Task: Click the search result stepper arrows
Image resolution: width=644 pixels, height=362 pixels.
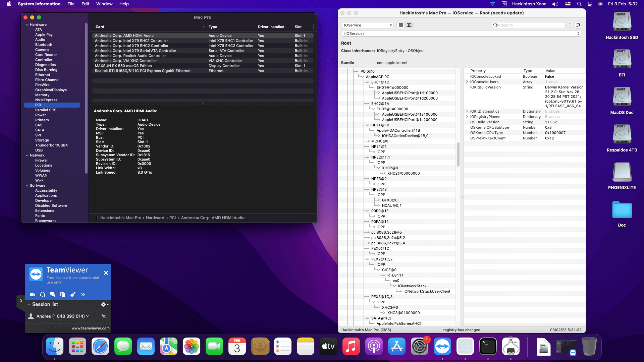Action: point(570,25)
